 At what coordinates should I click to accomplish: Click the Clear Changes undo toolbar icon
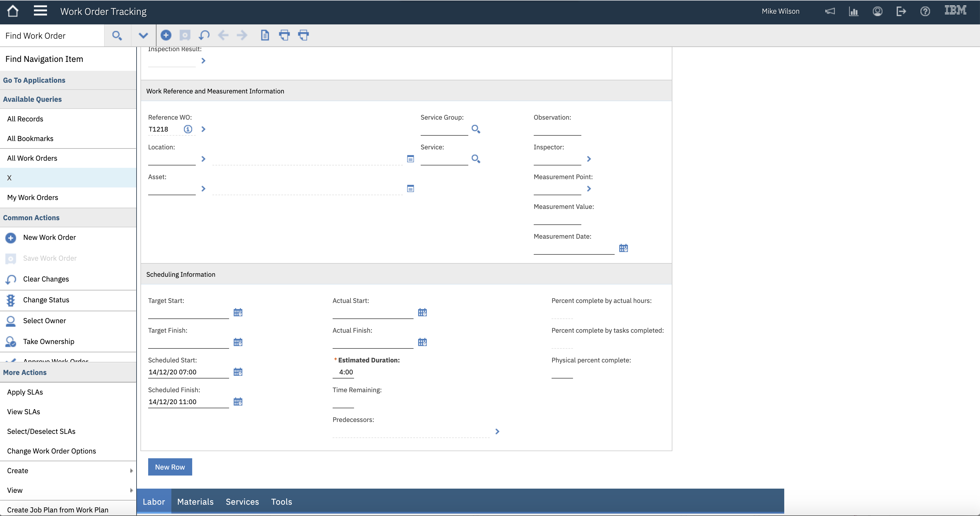(204, 35)
